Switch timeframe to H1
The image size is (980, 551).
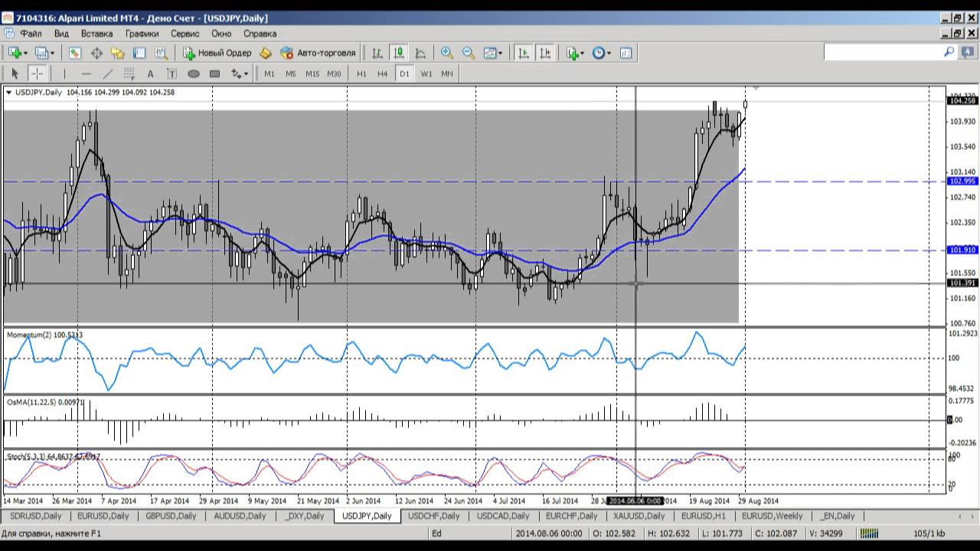click(361, 73)
